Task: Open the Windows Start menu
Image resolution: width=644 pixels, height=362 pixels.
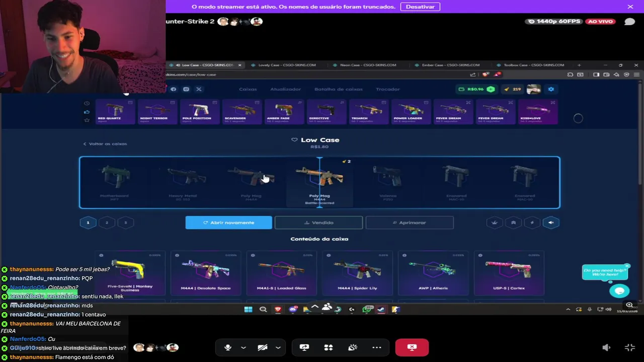Action: pyautogui.click(x=248, y=309)
